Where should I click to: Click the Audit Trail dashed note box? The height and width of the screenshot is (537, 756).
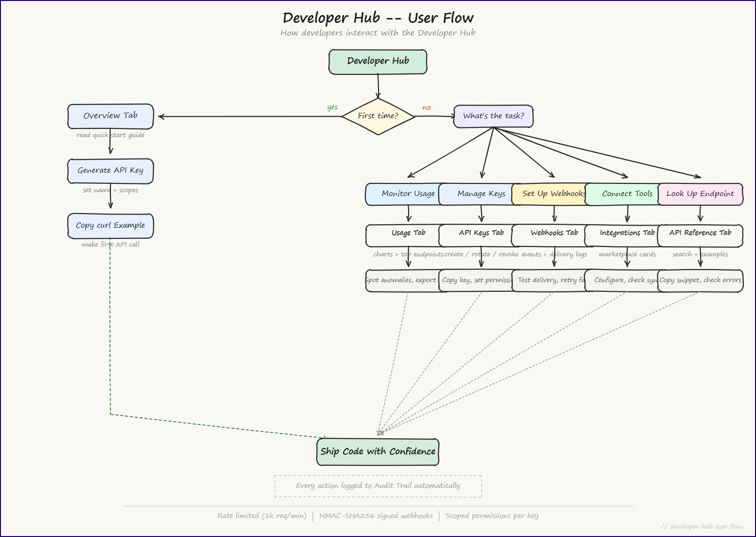pos(378,486)
